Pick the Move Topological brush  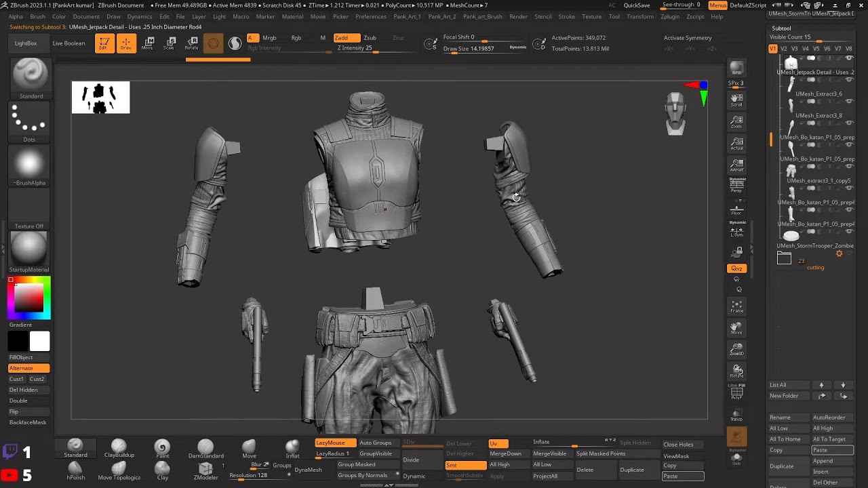(119, 470)
